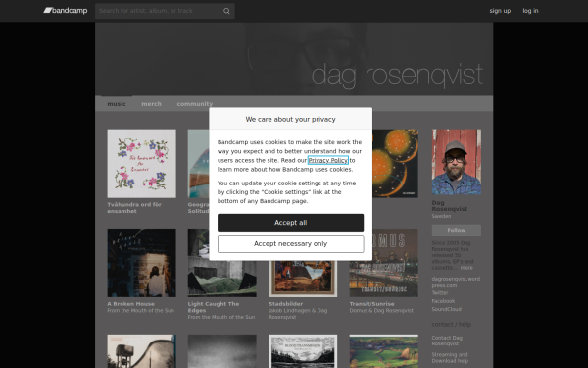Image resolution: width=588 pixels, height=368 pixels.
Task: Open the green landscape album cover in the bottom row
Action: (x=383, y=351)
